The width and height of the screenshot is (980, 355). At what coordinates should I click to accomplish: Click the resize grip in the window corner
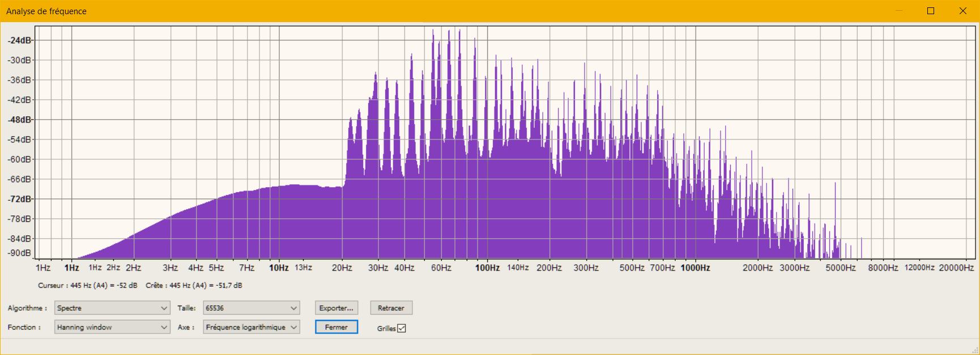pos(974,349)
